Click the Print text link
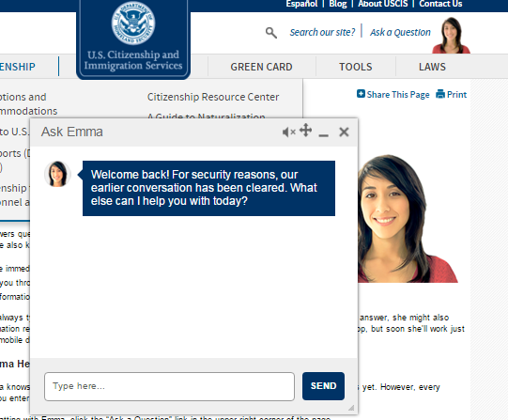The width and height of the screenshot is (508, 420). point(456,94)
